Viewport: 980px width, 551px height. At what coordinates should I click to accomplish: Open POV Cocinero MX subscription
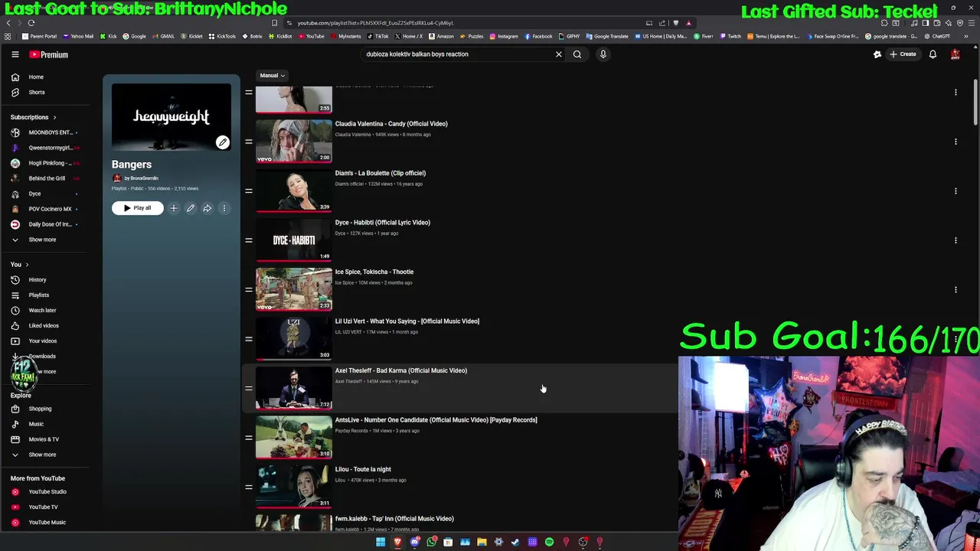[x=50, y=209]
